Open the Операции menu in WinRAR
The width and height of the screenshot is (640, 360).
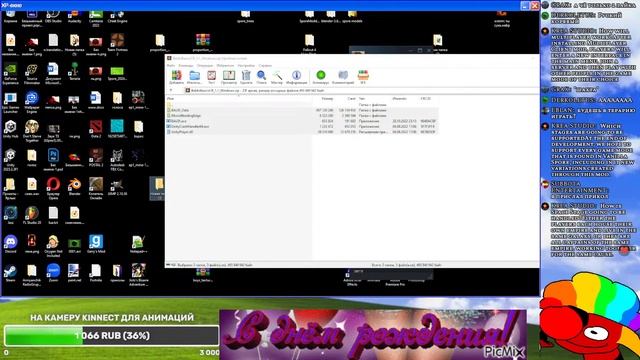tap(205, 65)
